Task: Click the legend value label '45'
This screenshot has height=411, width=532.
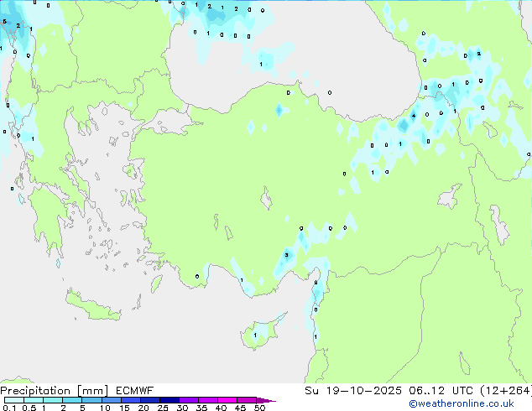Action: pos(240,408)
